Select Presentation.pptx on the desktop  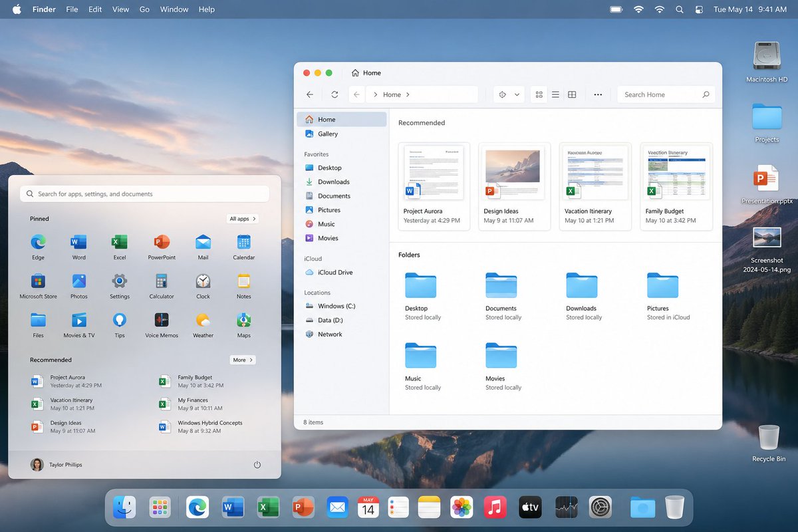767,185
